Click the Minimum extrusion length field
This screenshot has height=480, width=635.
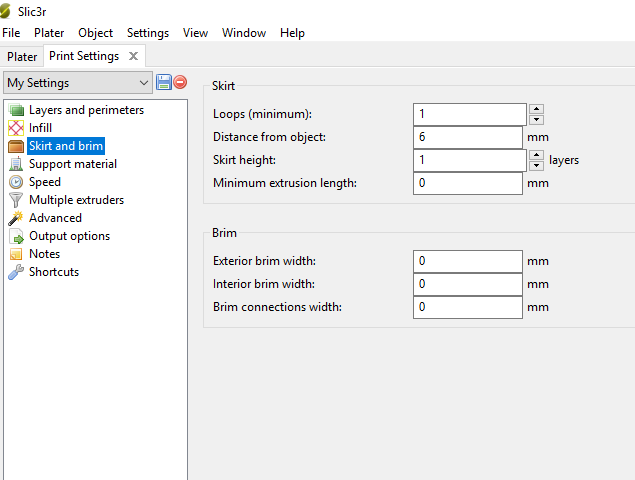tap(468, 183)
